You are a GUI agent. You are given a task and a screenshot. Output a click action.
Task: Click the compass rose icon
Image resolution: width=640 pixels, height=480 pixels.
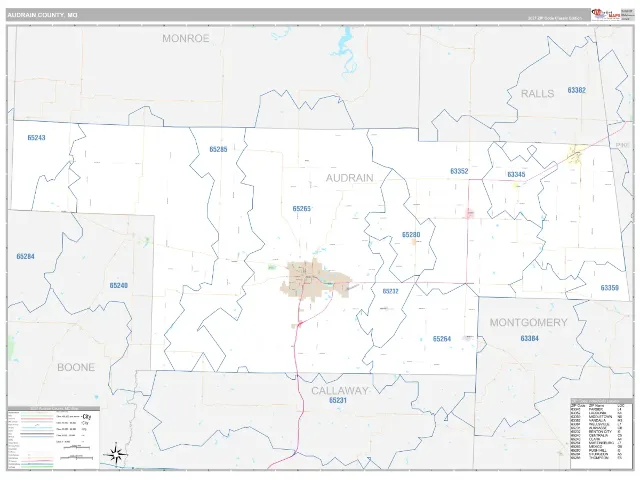tap(116, 455)
